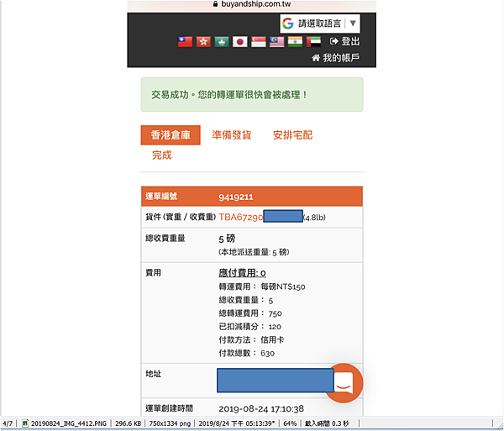The width and height of the screenshot is (504, 431).
Task: Switch to the 安排宅配 tab
Action: 293,135
